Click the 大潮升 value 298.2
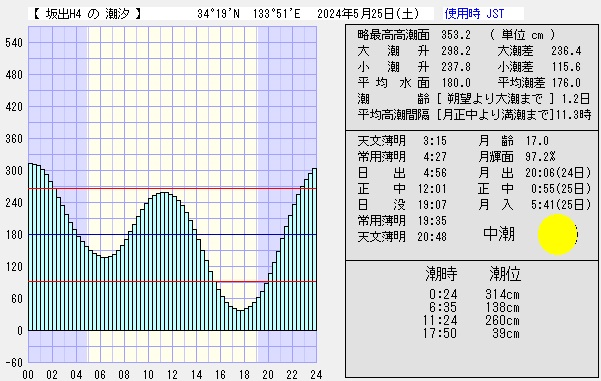The height and width of the screenshot is (381, 601). (455, 51)
